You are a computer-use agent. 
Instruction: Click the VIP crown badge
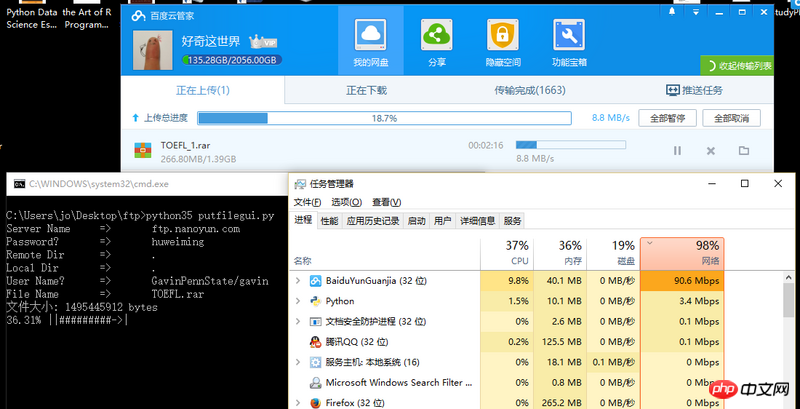(263, 41)
